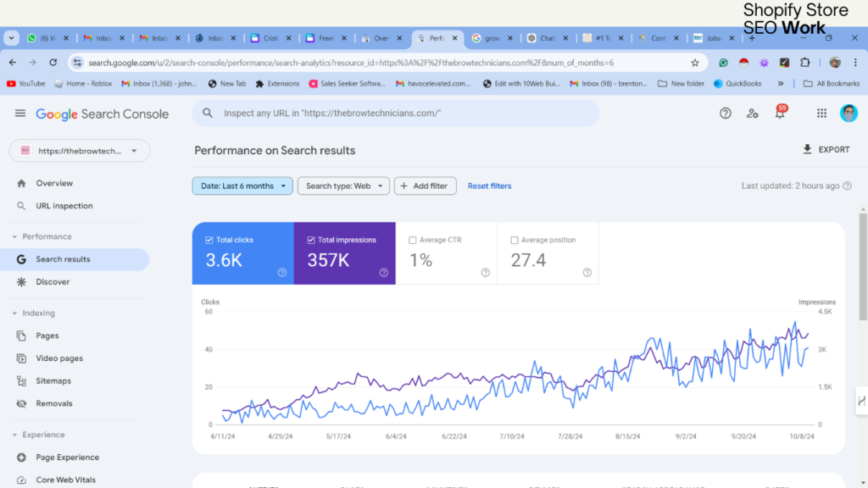This screenshot has width=868, height=488.
Task: Enable the Average position checkbox
Action: pos(515,240)
